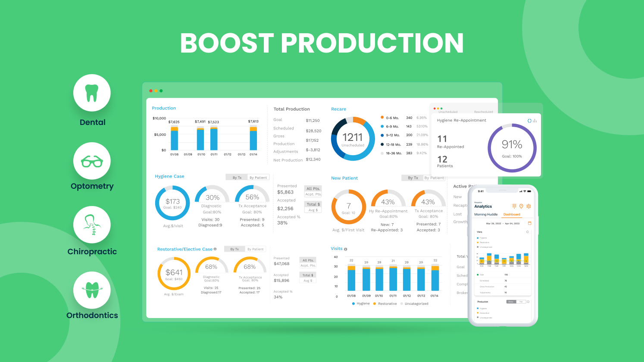
Task: Click the 6-9 Mo. blue legend dot
Action: click(x=382, y=127)
